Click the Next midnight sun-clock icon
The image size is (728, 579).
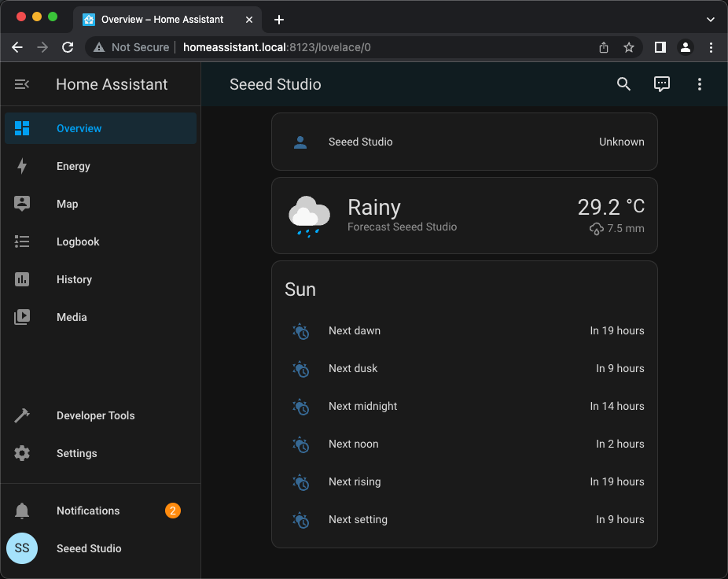(x=301, y=406)
